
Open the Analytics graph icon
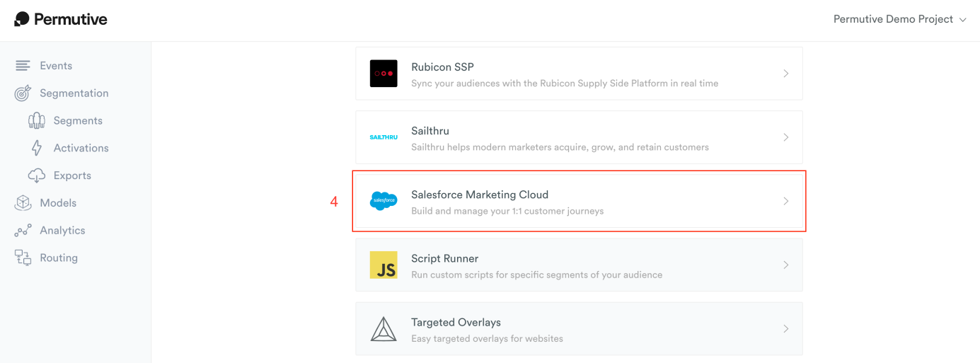point(23,231)
